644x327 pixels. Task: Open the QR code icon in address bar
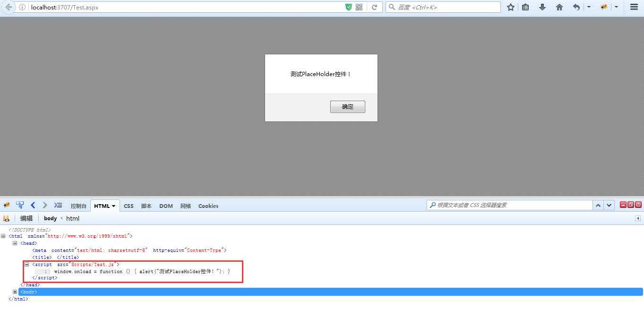(x=359, y=7)
